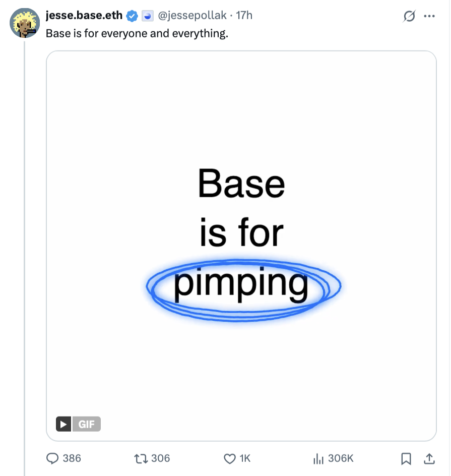This screenshot has height=476, width=451.
Task: Click the reply speech bubble icon
Action: coord(53,458)
